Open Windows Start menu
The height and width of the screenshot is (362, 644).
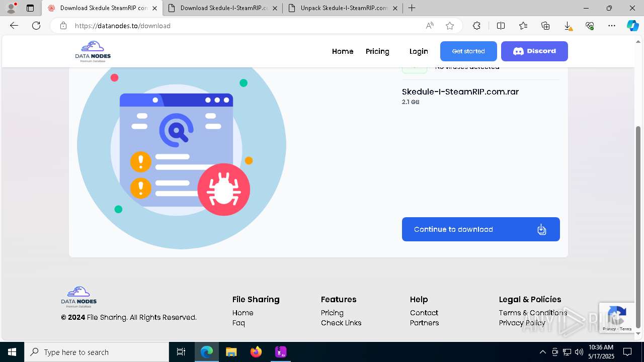click(12, 352)
